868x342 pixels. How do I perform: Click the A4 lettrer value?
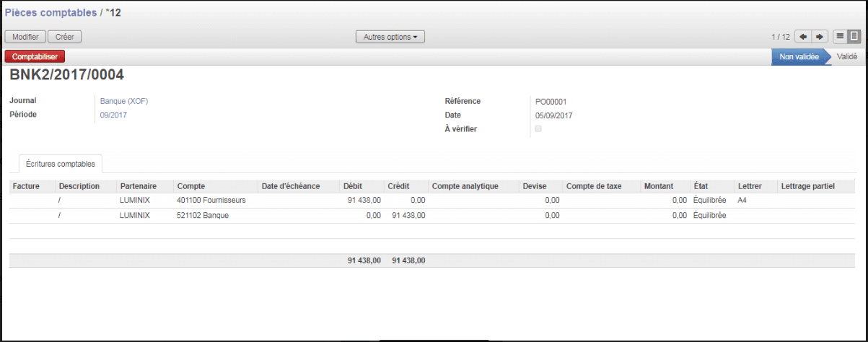[x=742, y=200]
